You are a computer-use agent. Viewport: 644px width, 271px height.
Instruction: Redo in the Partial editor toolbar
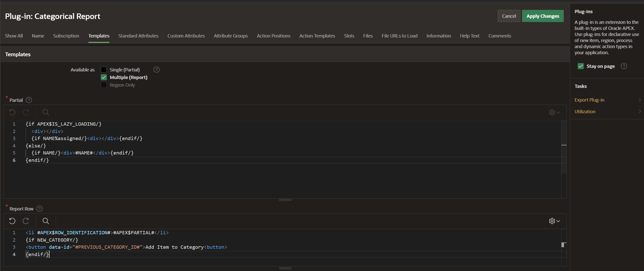[x=26, y=112]
